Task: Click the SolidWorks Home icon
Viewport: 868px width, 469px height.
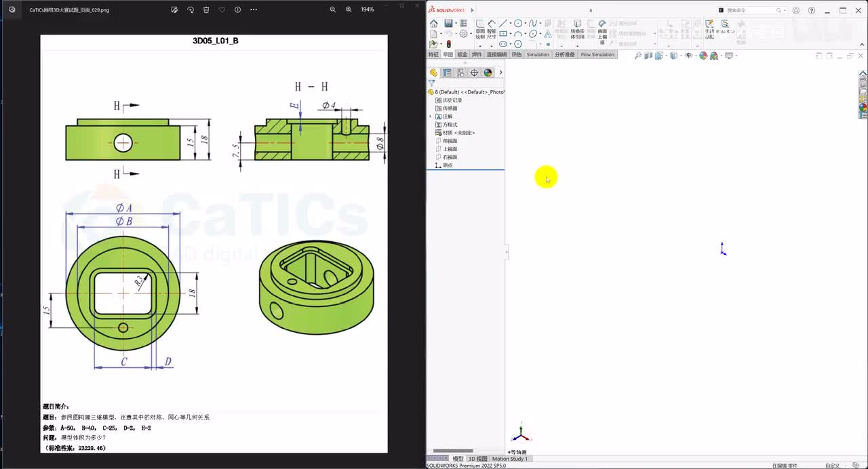Action: point(433,23)
